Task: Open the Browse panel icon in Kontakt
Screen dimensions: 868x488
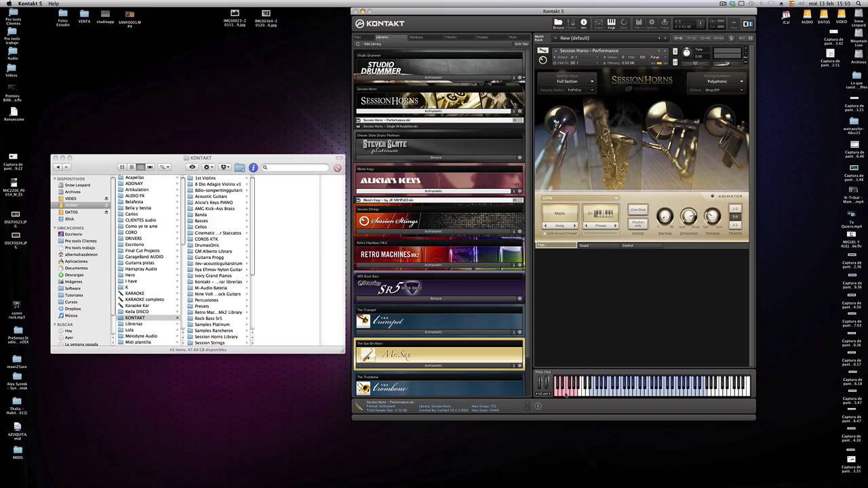Action: click(558, 22)
